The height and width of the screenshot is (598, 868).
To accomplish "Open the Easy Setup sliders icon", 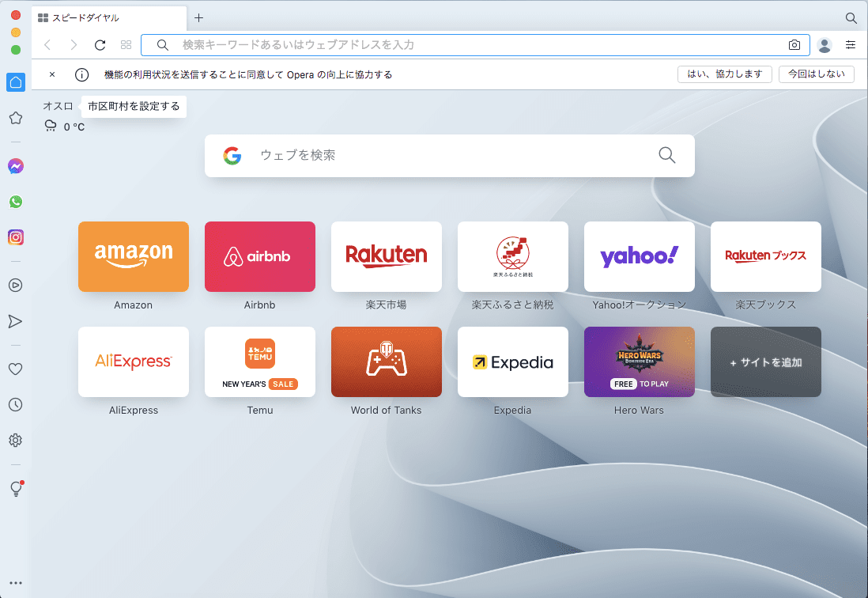I will point(851,45).
